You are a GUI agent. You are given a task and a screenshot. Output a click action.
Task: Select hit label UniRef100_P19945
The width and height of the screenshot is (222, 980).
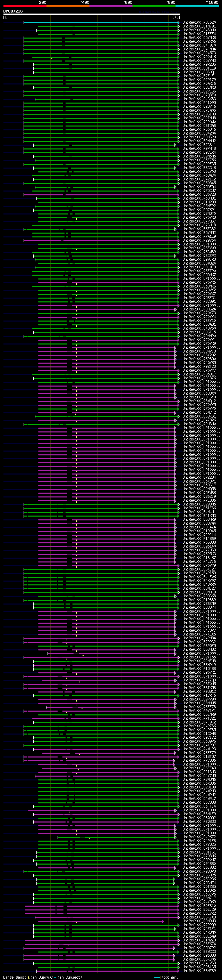199,531
